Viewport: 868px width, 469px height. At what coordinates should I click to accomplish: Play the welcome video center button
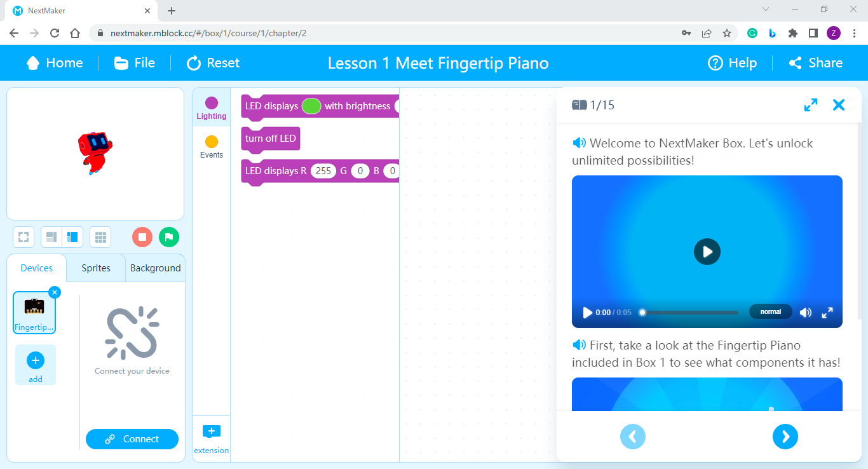pos(707,252)
